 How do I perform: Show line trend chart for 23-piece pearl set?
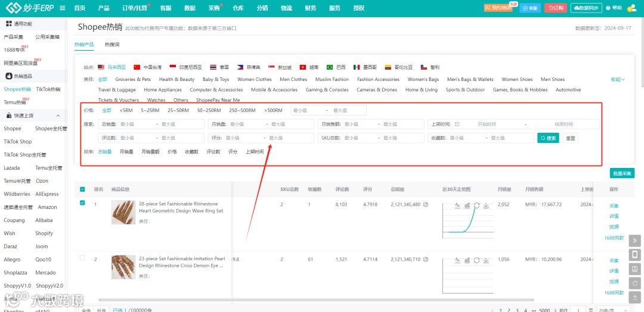[x=457, y=260]
